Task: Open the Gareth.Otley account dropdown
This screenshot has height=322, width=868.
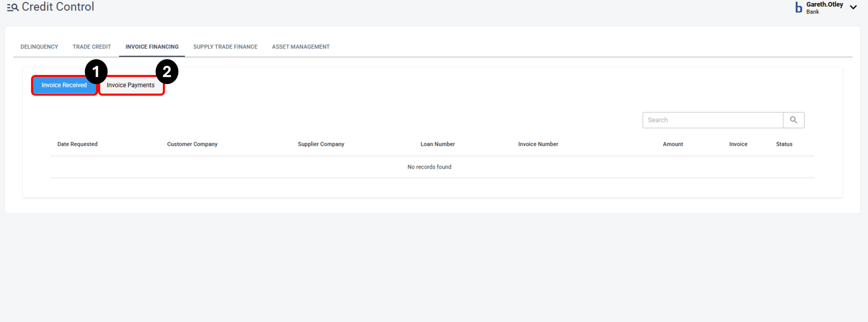Action: tap(853, 7)
